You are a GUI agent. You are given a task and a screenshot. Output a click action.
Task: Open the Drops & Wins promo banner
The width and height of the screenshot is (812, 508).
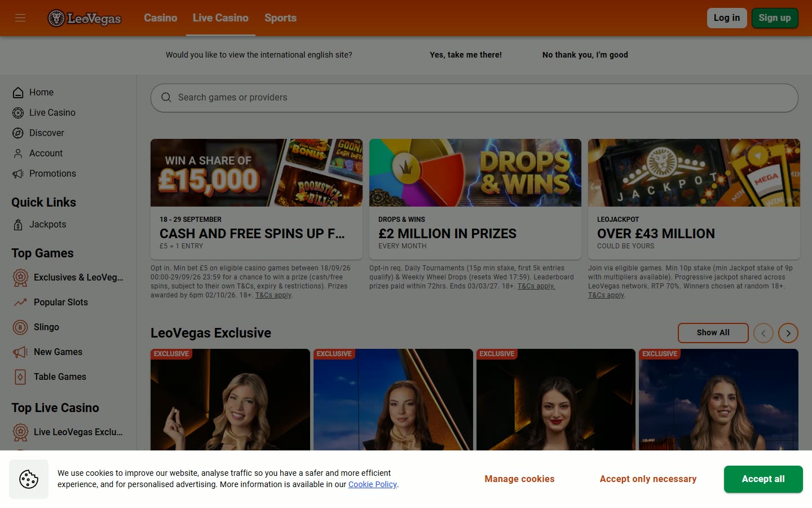[x=475, y=173]
